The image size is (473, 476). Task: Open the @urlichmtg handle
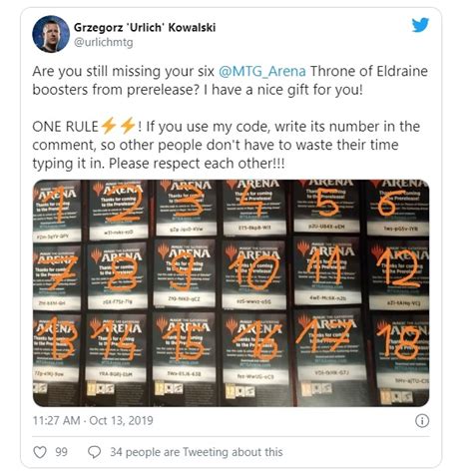coord(104,43)
